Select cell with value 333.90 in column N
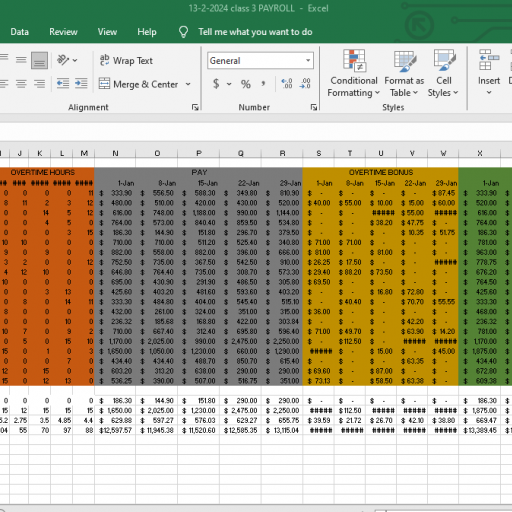 (x=115, y=193)
